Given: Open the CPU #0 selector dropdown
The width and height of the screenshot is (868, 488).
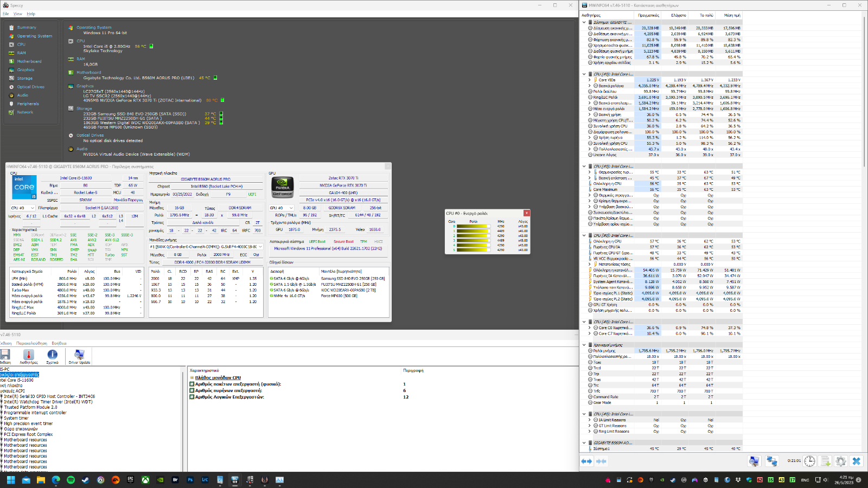Looking at the screenshot, I should (x=22, y=208).
